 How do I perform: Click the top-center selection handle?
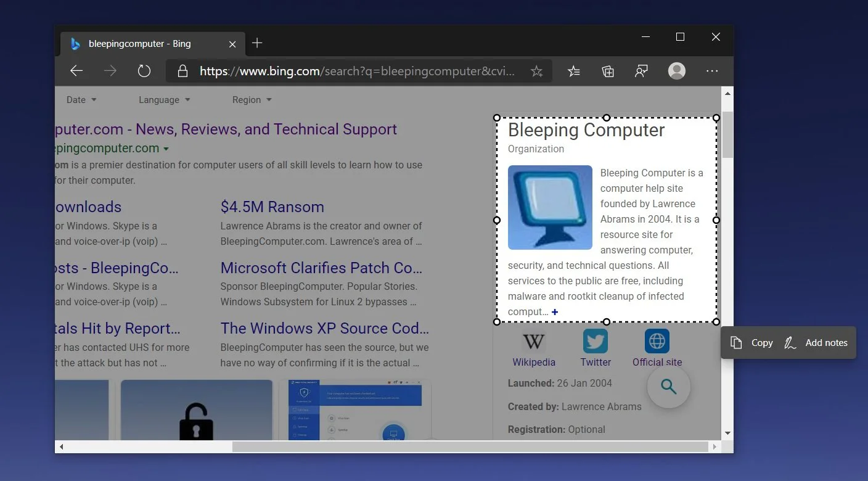607,117
